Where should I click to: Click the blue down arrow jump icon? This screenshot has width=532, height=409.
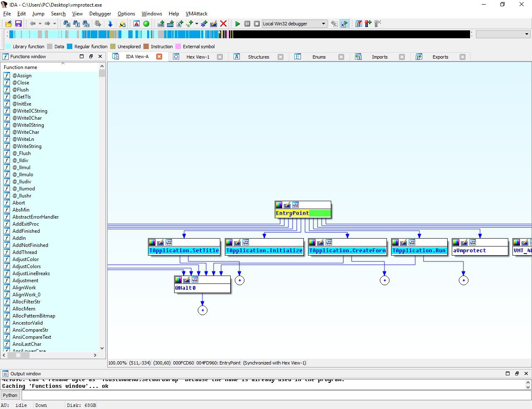point(110,24)
